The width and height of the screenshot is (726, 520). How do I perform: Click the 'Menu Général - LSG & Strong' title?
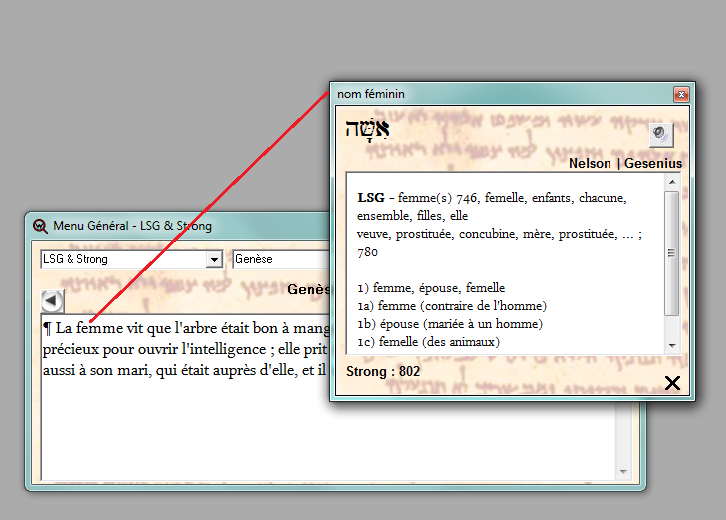click(x=132, y=226)
